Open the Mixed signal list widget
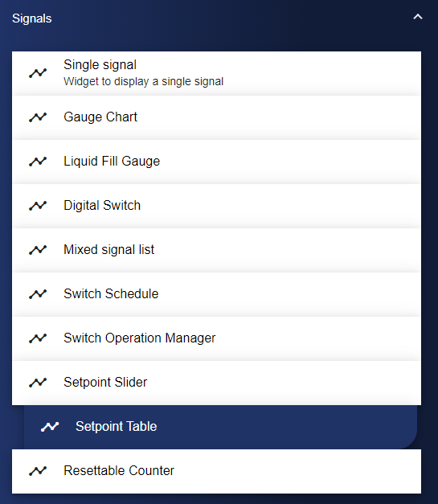The image size is (438, 504). point(216,250)
